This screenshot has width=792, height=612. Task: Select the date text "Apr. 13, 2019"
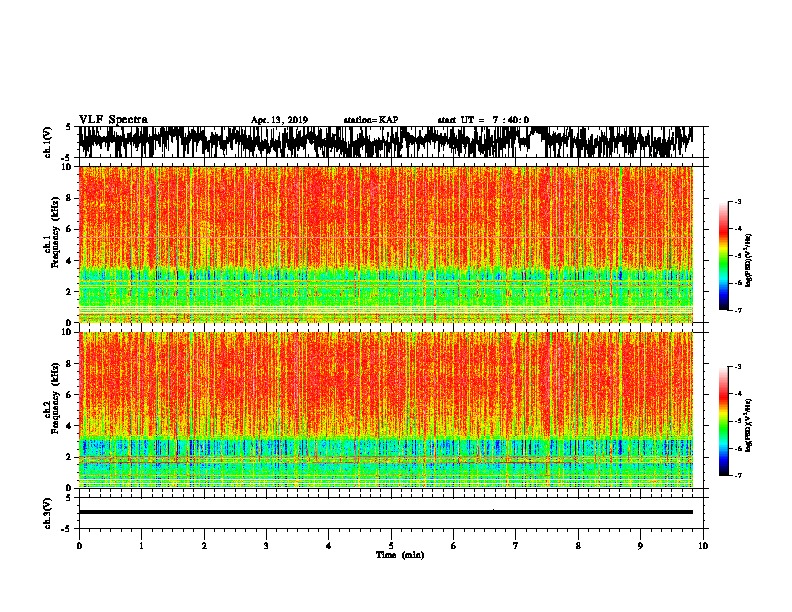(x=279, y=120)
